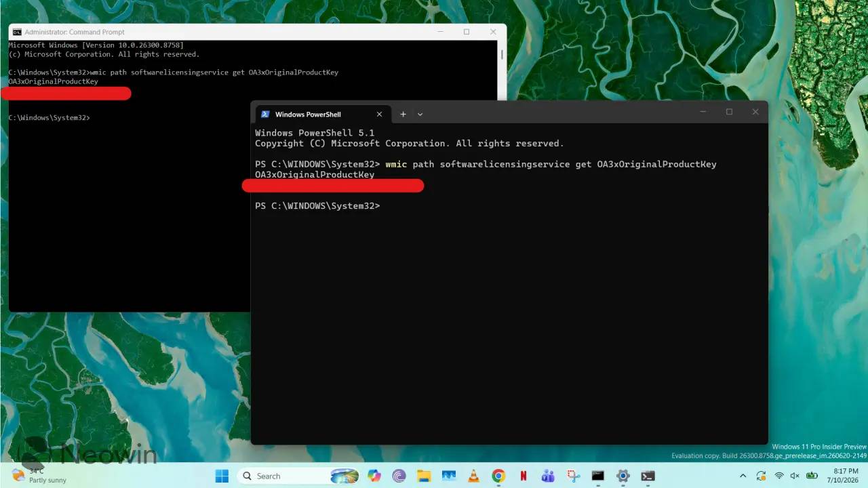Switch to Command Prompt taskbar icon
Screen dimensions: 868x488
pos(597,476)
